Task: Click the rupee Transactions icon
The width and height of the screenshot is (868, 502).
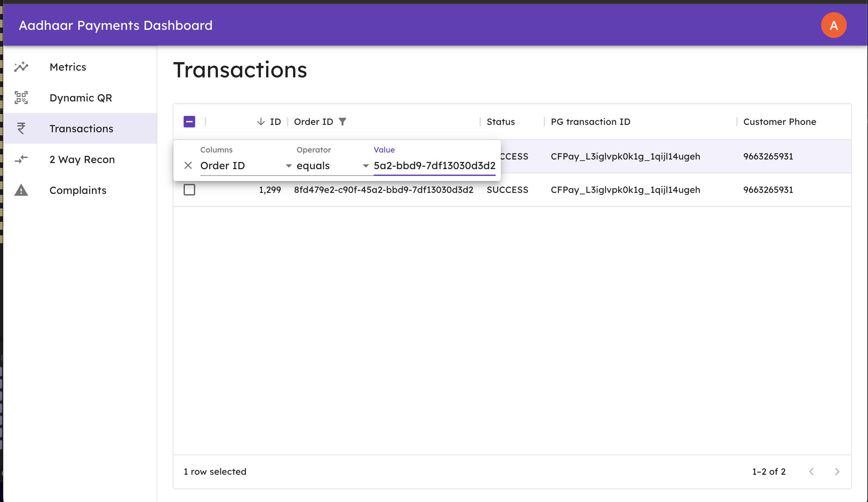Action: [21, 128]
